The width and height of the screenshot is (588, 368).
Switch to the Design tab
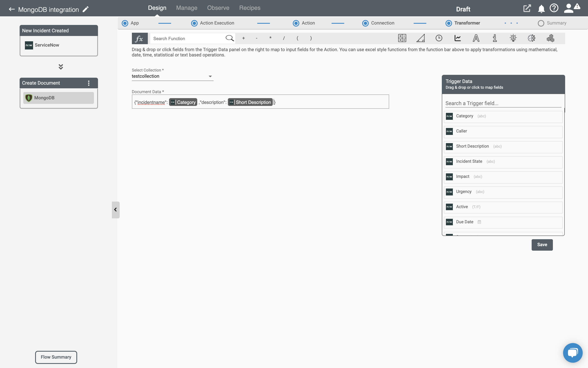coord(157,8)
